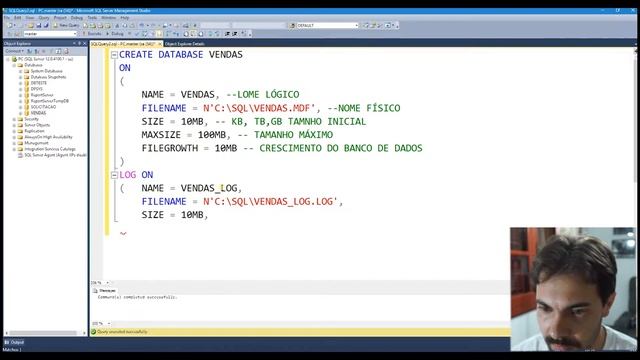Expand the DBTESTE database node
This screenshot has height=360, width=640.
[x=20, y=83]
